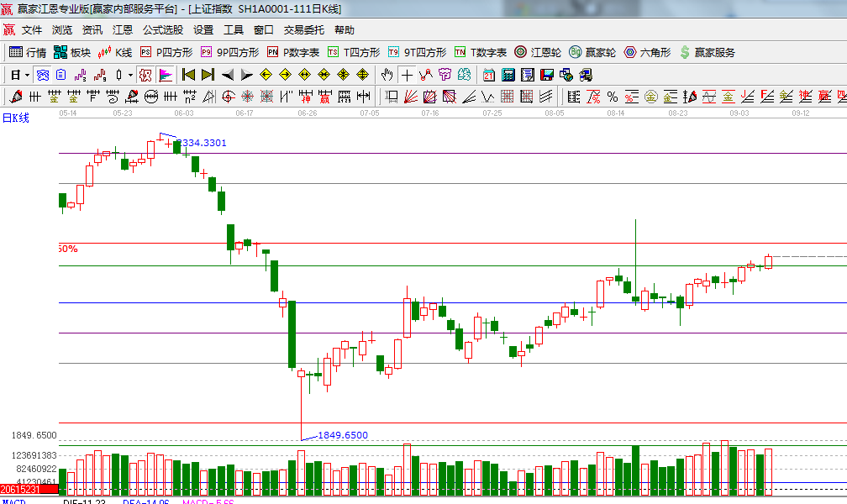
Task: Open the 江恩 menu in menu bar
Action: (x=123, y=29)
